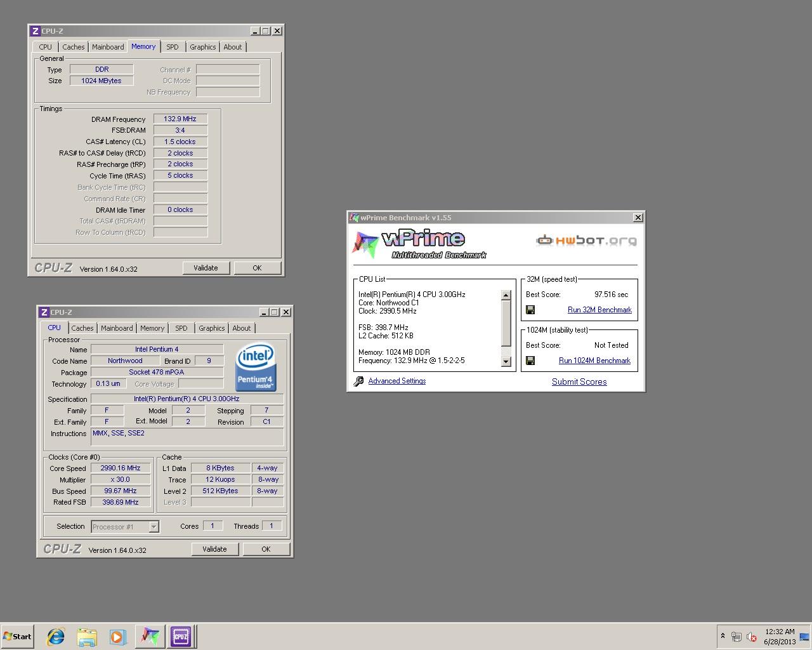Open Internet Explorer from the taskbar
Screen dimensions: 812x650
point(56,637)
